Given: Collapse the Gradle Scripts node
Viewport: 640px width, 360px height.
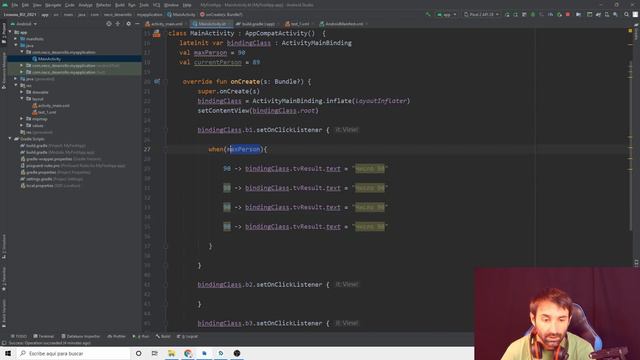Looking at the screenshot, I should point(10,139).
